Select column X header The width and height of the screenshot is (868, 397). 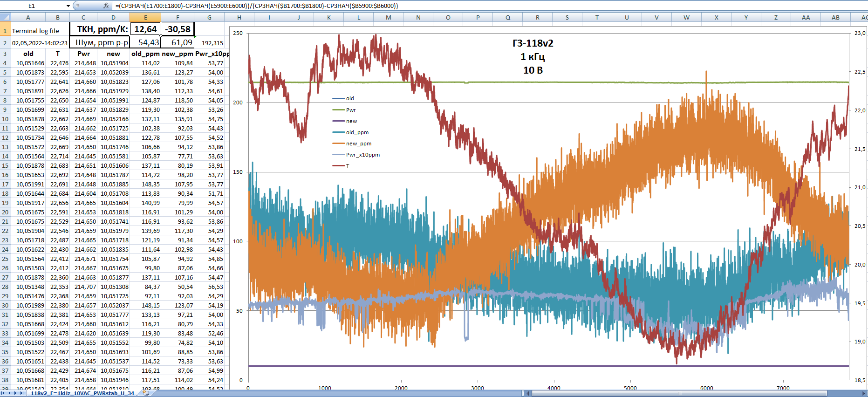pos(717,17)
